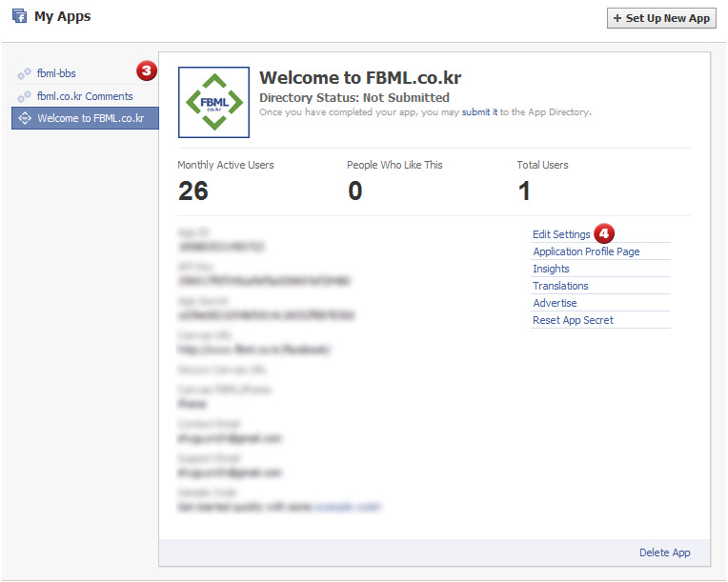Open the Insights link

551,269
